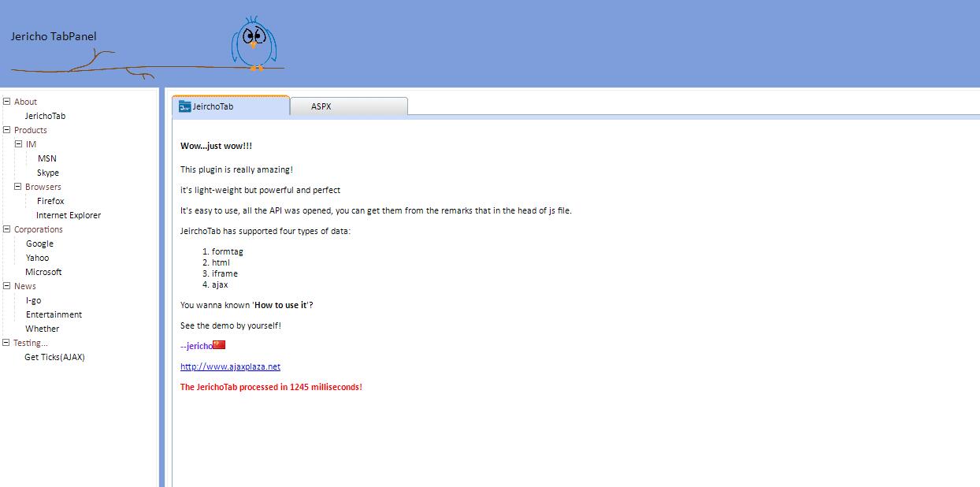Click the JeirchoTab tab icon
The width and height of the screenshot is (980, 487).
185,106
